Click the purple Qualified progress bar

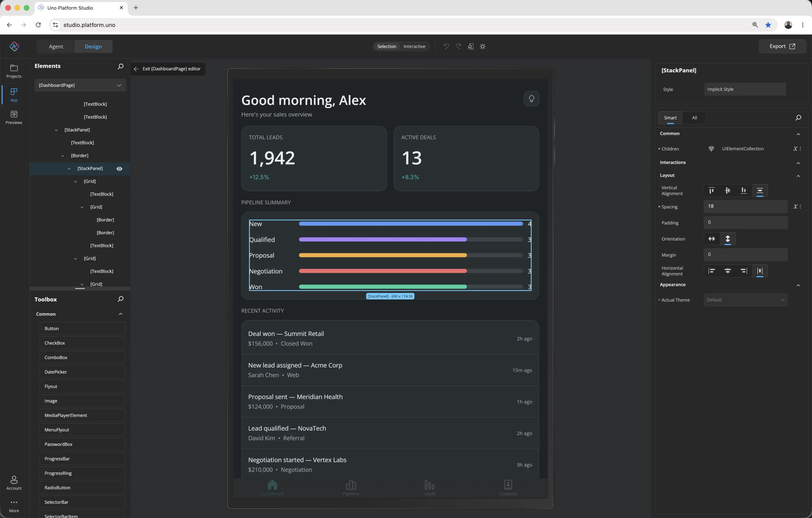[383, 239]
